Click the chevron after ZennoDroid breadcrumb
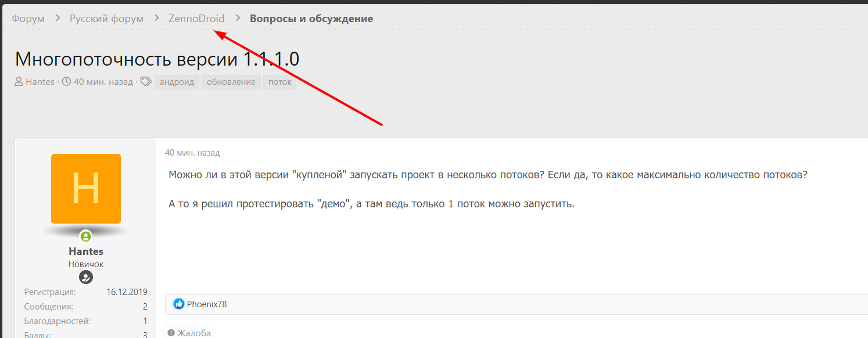The width and height of the screenshot is (868, 338). [x=238, y=19]
